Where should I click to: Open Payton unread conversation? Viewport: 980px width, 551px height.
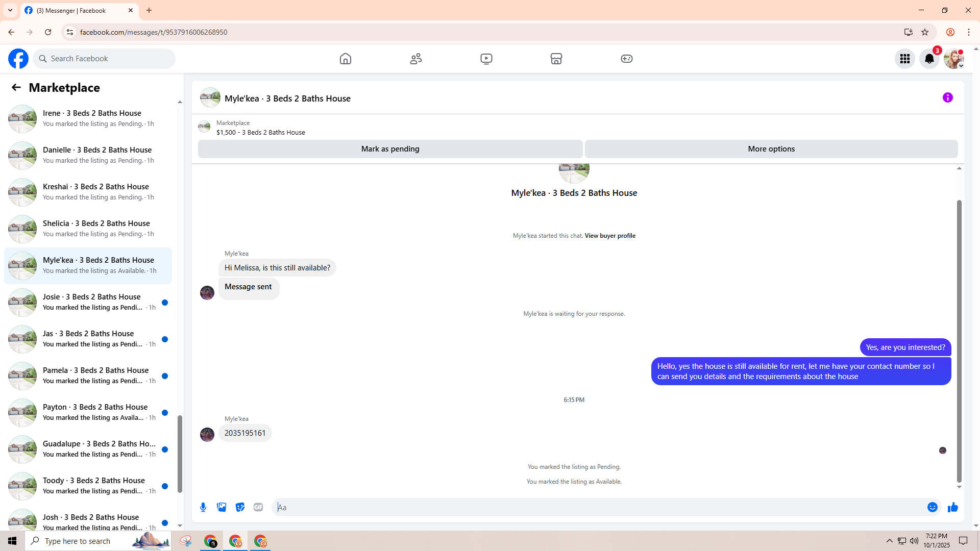coord(88,412)
